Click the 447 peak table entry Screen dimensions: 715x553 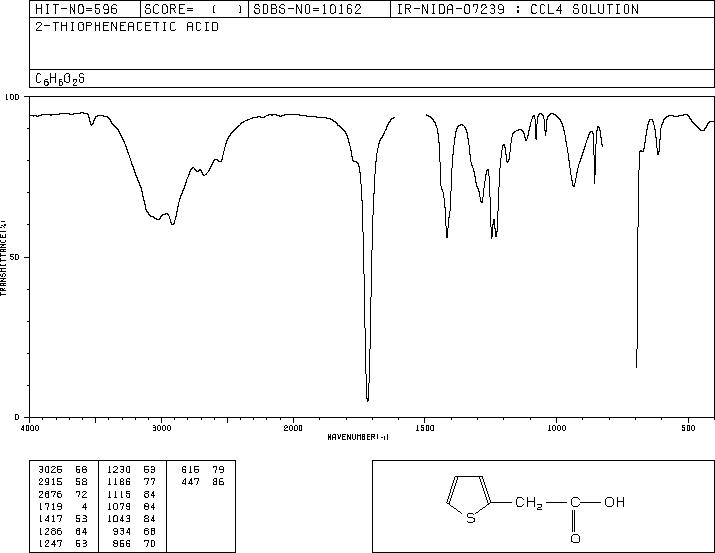click(190, 482)
